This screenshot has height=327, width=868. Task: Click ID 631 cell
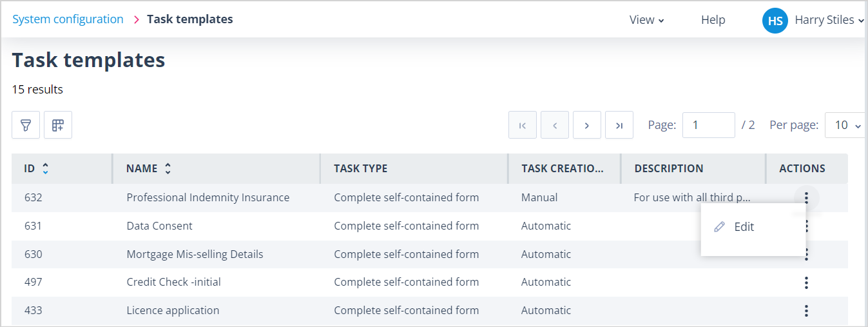click(x=33, y=226)
